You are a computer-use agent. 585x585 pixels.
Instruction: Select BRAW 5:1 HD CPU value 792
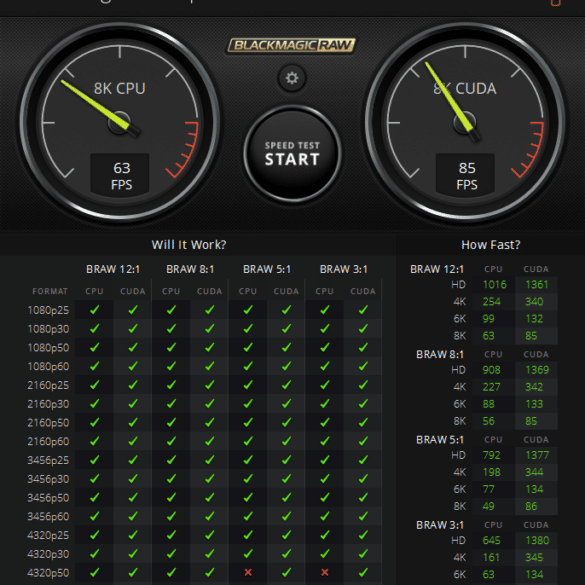pyautogui.click(x=491, y=455)
